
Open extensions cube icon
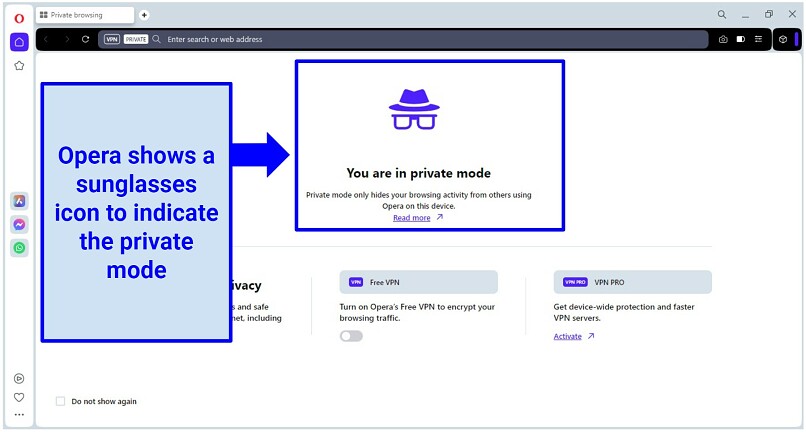(783, 39)
